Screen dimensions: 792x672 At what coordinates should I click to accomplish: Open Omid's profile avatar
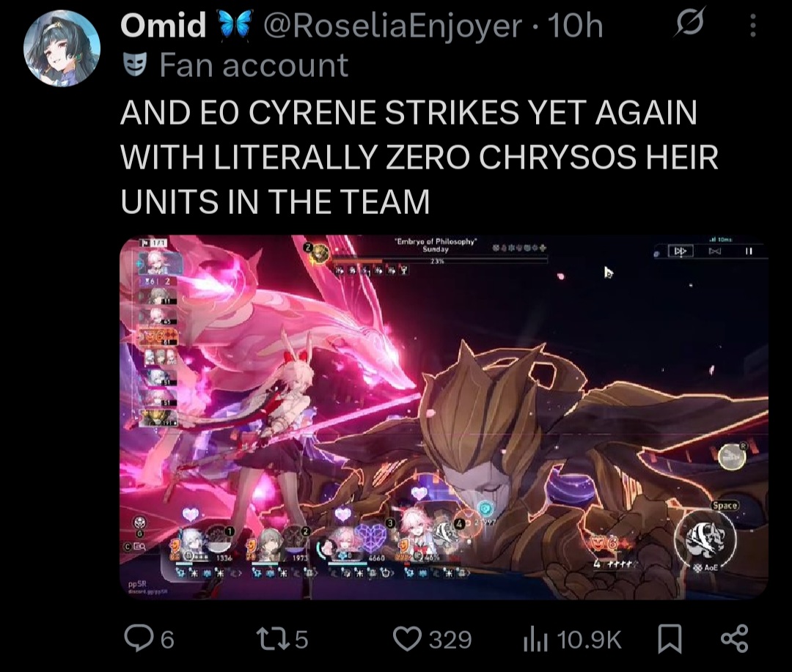click(62, 48)
